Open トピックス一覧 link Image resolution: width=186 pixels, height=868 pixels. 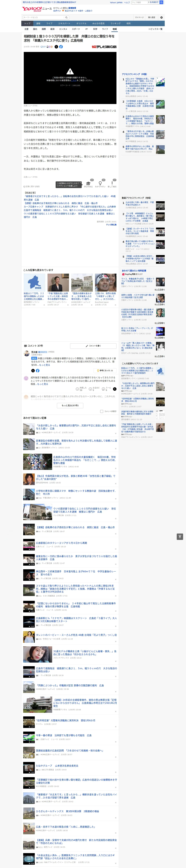click(x=155, y=29)
